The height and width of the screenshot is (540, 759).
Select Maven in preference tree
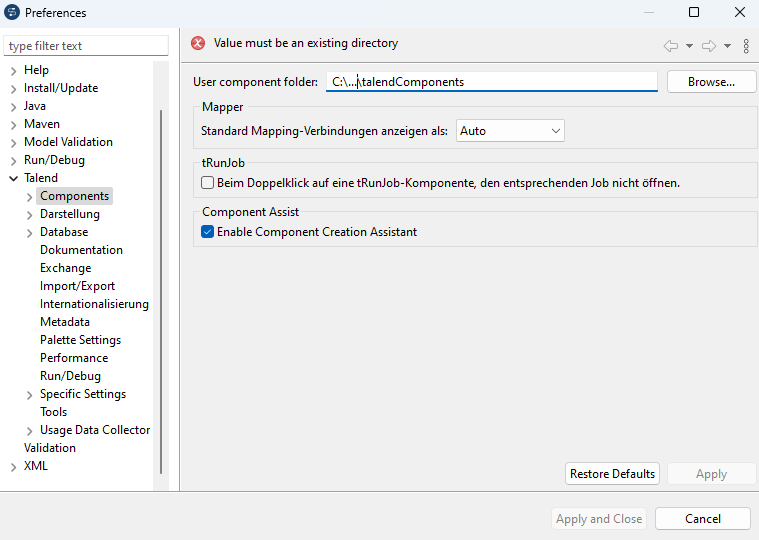coord(42,124)
